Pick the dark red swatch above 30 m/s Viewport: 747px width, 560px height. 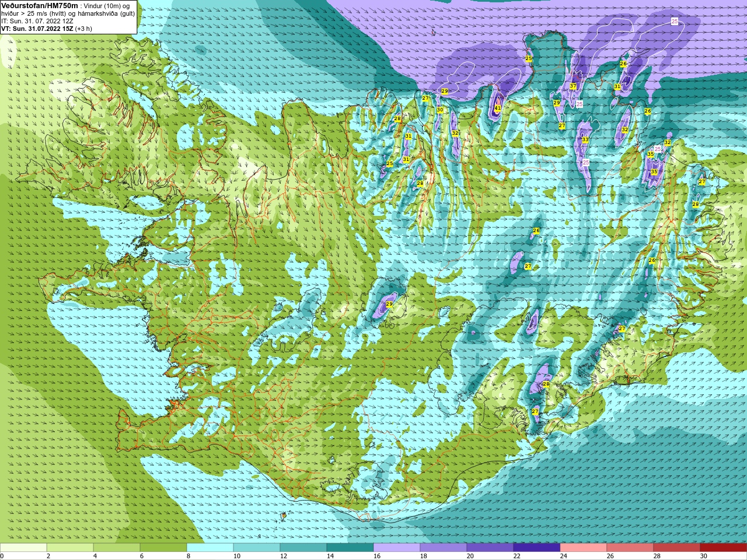[724, 548]
